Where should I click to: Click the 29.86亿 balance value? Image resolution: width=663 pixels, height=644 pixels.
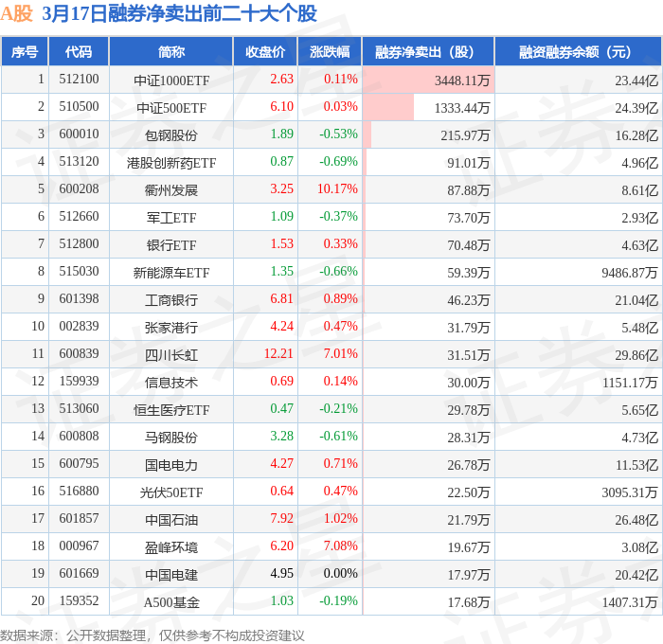(x=636, y=355)
